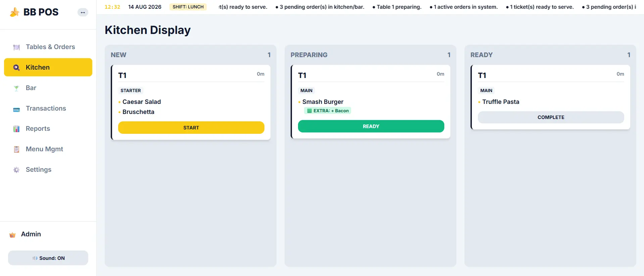Click the green EXTRA square icon under Smash Burger
Screen dimensions: 644x276
click(x=310, y=111)
